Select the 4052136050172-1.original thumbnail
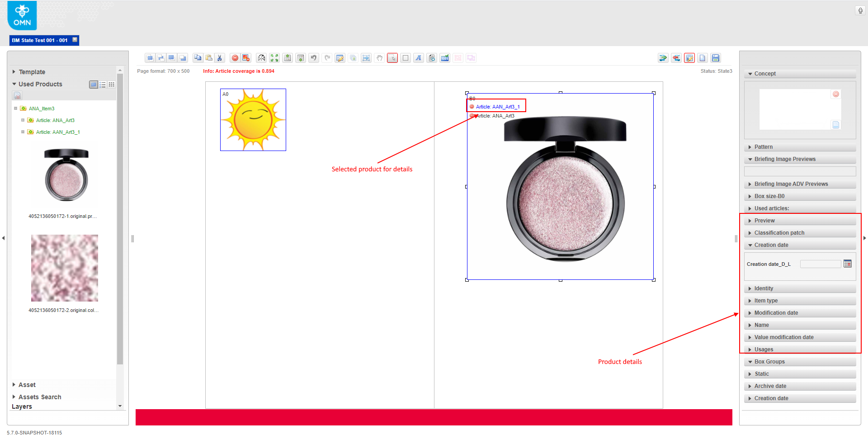Image resolution: width=868 pixels, height=439 pixels. point(64,174)
